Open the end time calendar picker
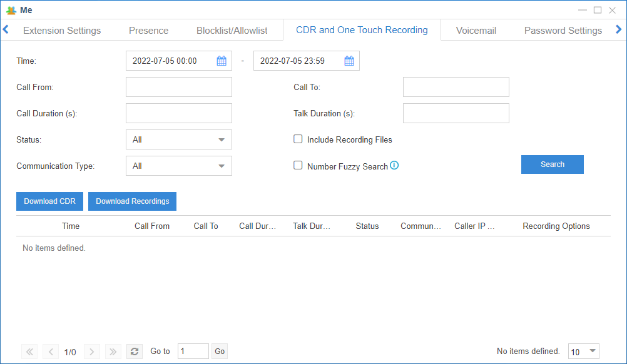Viewport: 627px width, 364px height. point(349,61)
